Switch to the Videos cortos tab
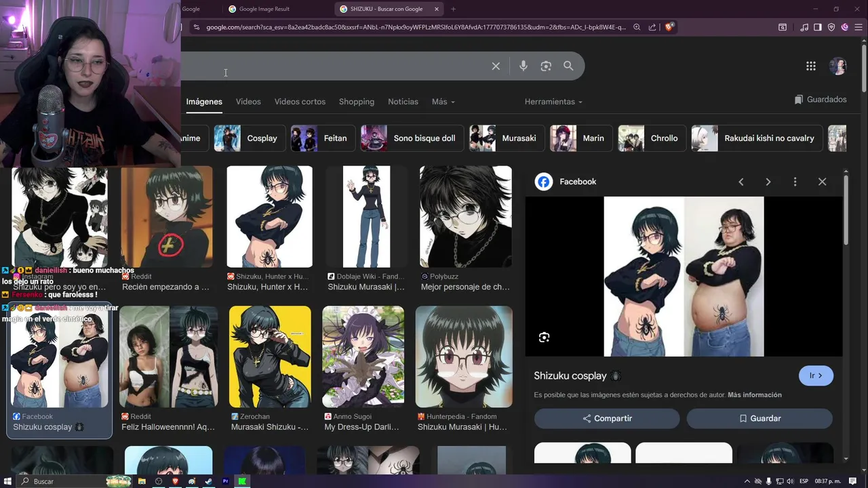 pyautogui.click(x=300, y=102)
